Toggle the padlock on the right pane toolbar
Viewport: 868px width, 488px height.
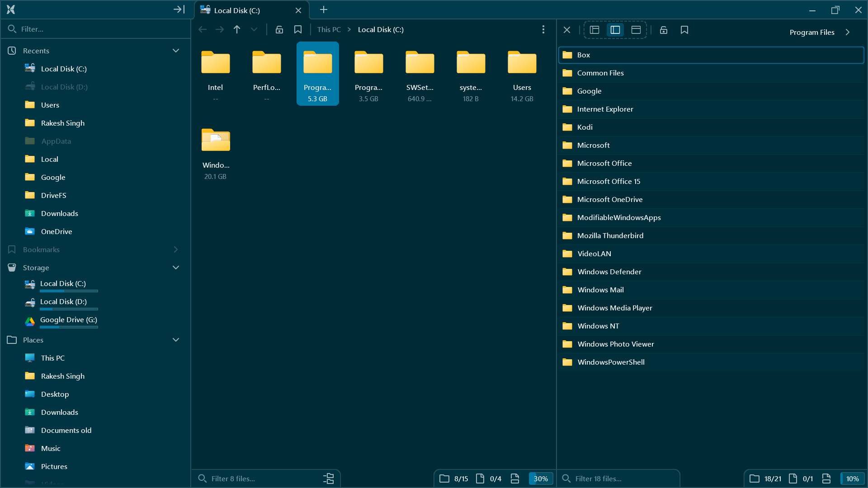click(x=663, y=30)
